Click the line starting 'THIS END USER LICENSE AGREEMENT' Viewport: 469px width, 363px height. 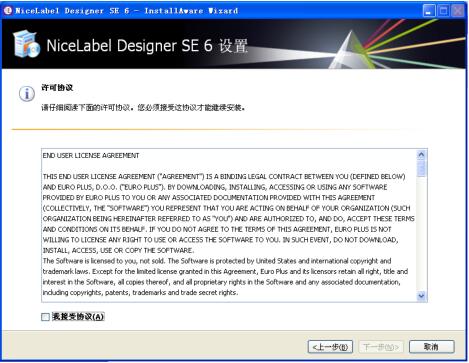pyautogui.click(x=224, y=177)
